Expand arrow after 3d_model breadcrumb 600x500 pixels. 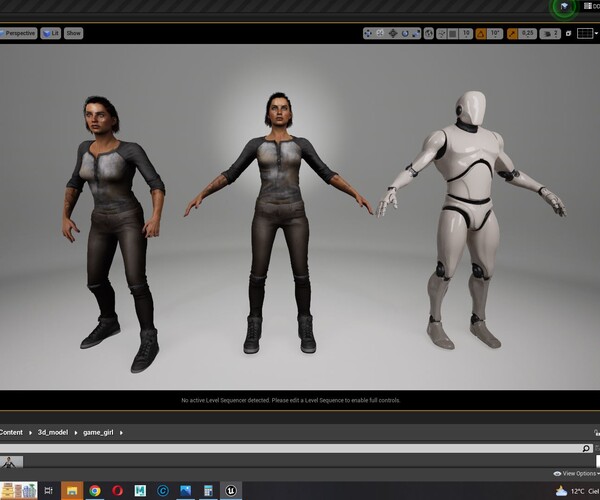point(76,433)
